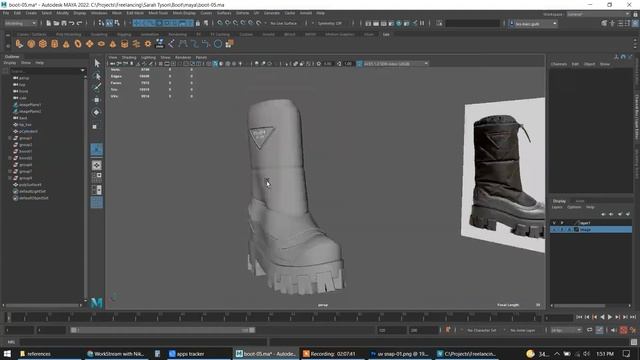The width and height of the screenshot is (640, 360).
Task: Create a polygon cube from the shelf
Action: point(42,44)
